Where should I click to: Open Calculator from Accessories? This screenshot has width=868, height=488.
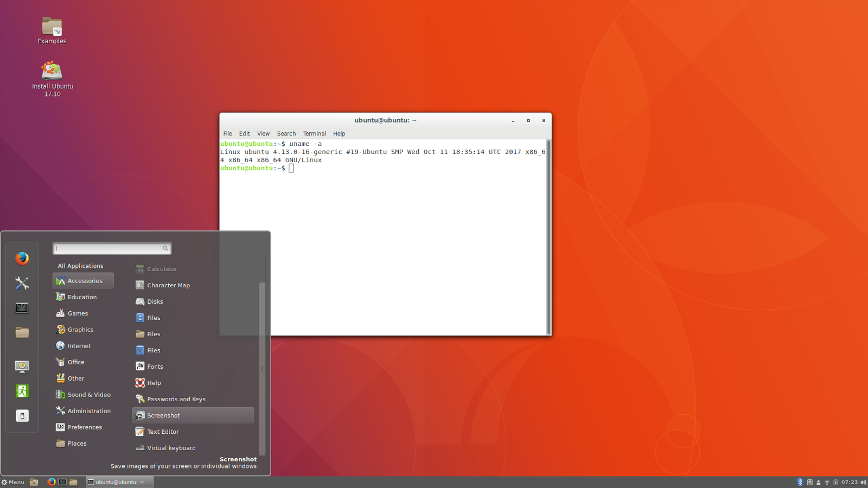pyautogui.click(x=161, y=268)
